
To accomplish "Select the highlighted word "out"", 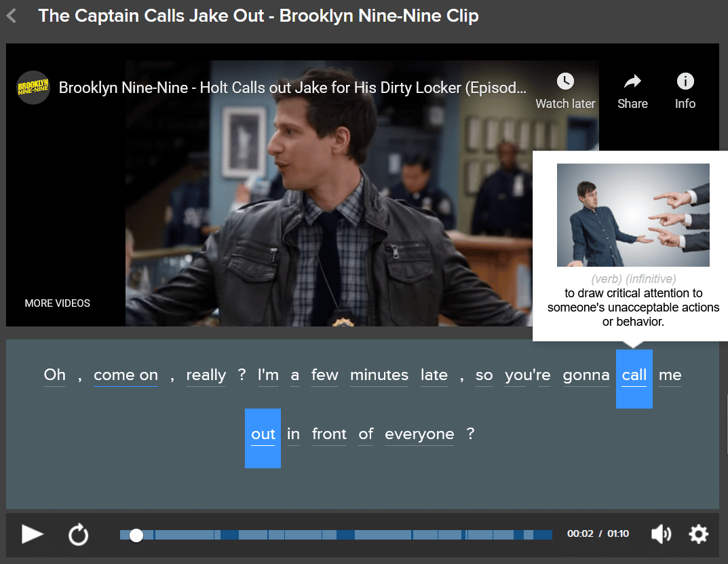I will pyautogui.click(x=263, y=436).
